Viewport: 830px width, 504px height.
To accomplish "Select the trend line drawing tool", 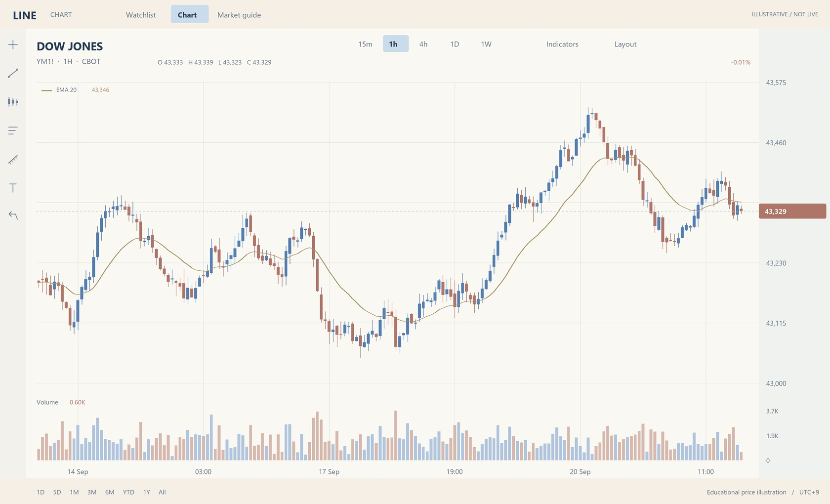I will click(13, 73).
